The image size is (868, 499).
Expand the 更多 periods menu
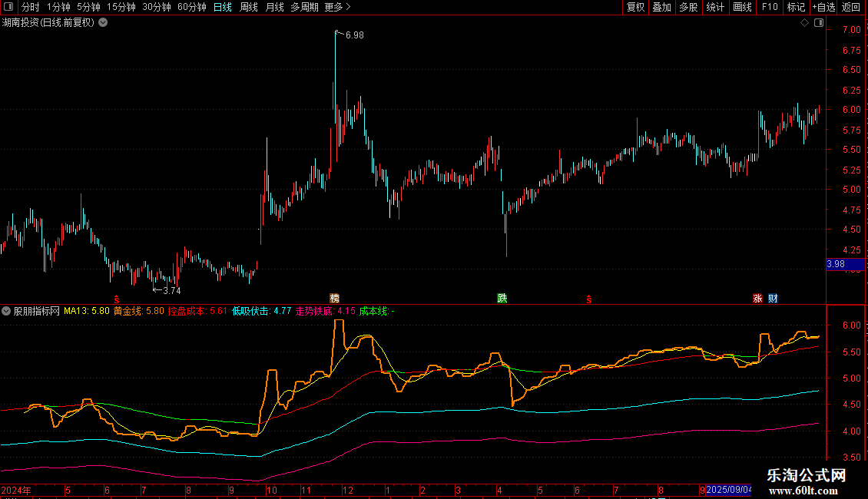click(x=338, y=7)
